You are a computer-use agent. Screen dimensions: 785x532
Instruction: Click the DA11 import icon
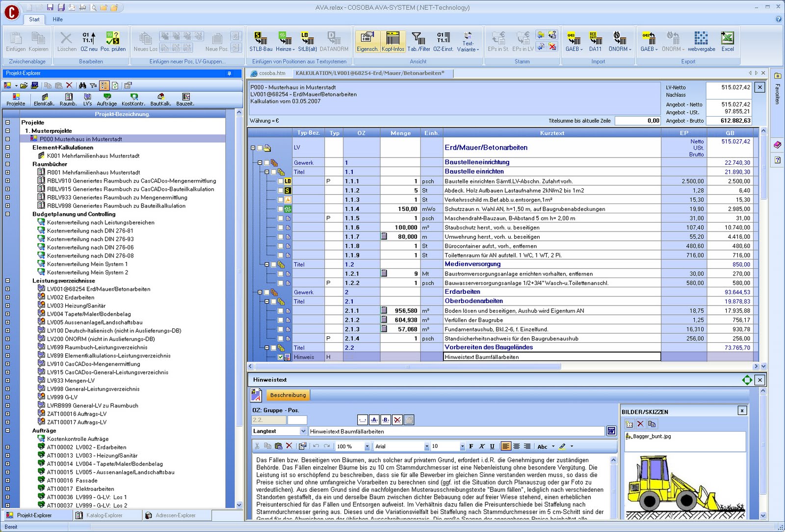(595, 41)
